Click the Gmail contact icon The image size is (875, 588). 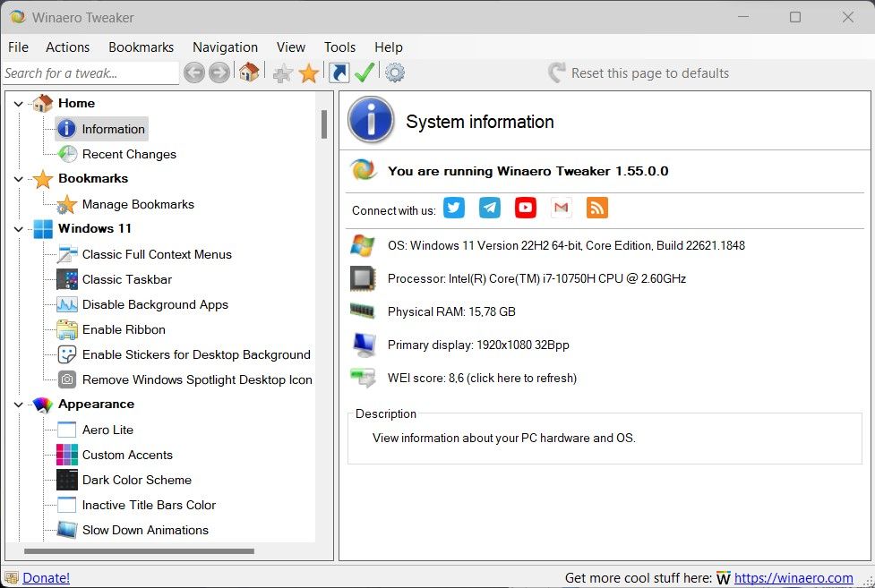[561, 208]
